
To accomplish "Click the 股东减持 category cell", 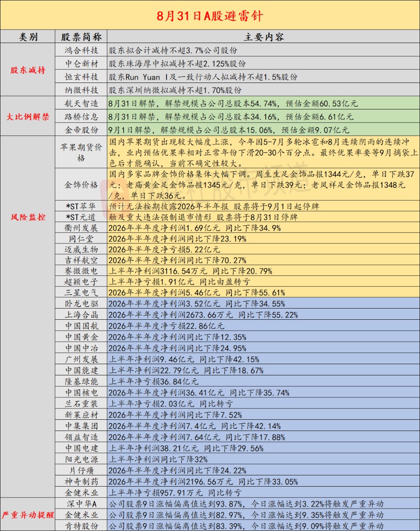I will click(28, 70).
